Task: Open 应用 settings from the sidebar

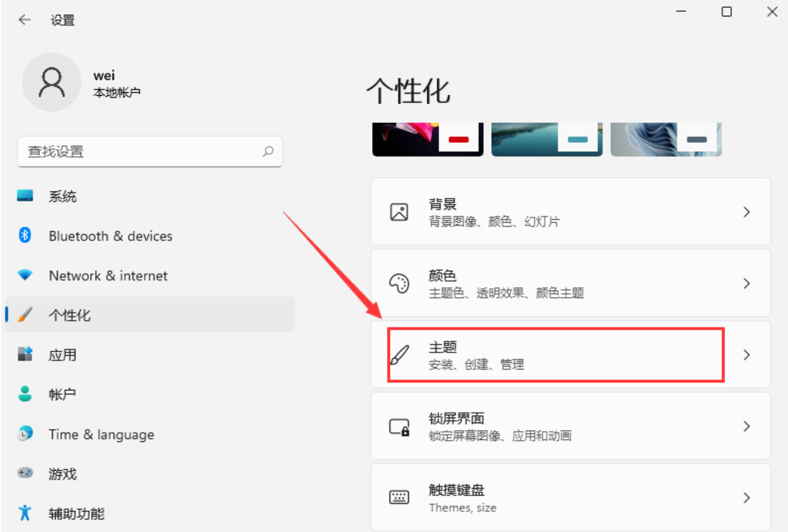Action: tap(62, 355)
